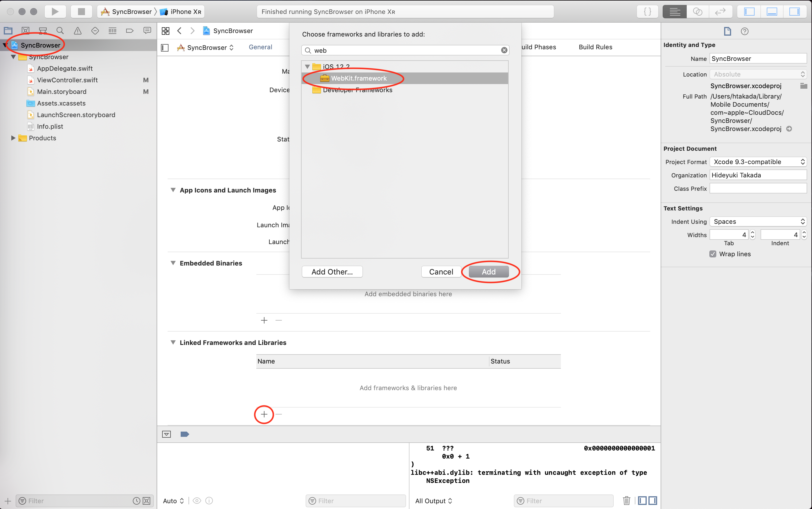Screen dimensions: 812x509
Task: Switch to the Version editor
Action: [720, 11]
